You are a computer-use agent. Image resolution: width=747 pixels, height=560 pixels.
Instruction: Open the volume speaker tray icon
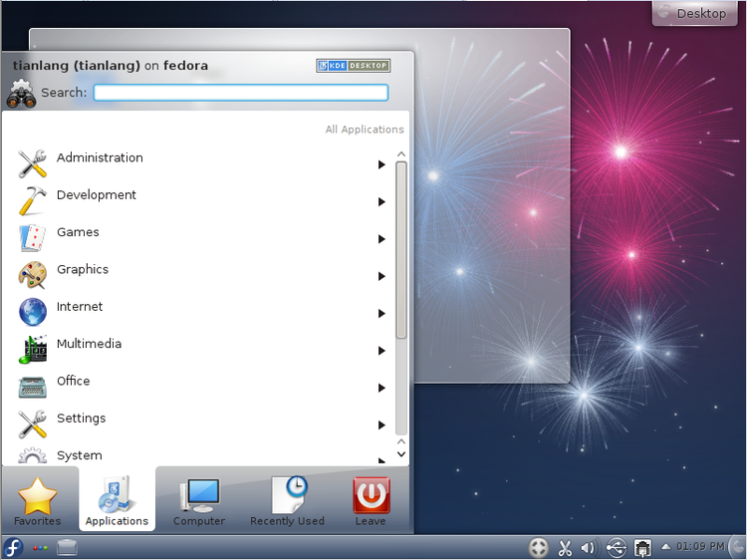coord(590,548)
